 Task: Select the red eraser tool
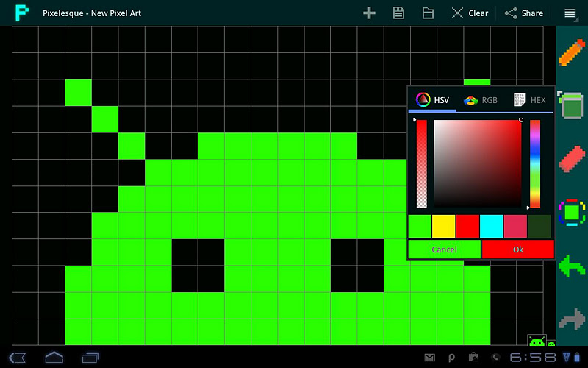point(572,159)
